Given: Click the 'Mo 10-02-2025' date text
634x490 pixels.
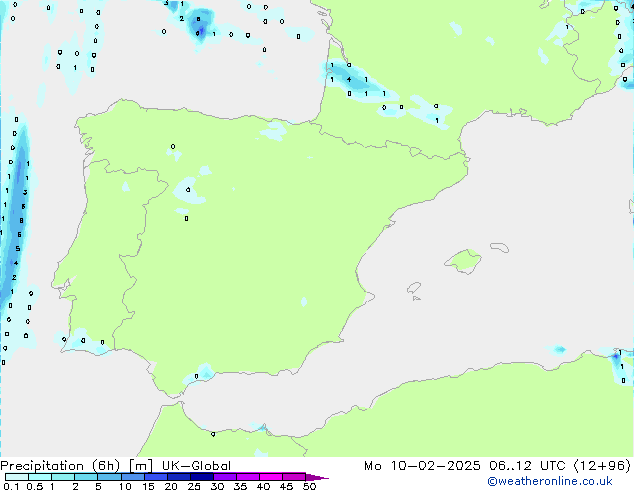Looking at the screenshot, I should pos(422,466).
